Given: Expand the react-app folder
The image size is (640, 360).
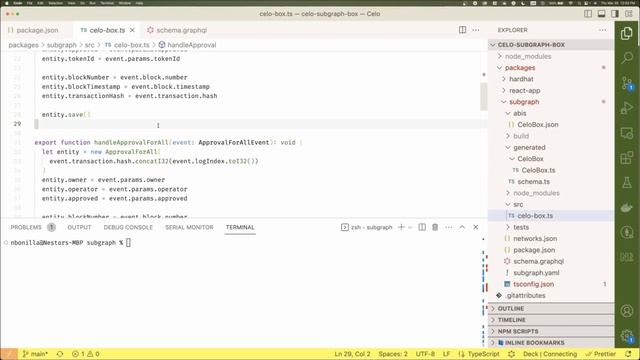Looking at the screenshot, I should tap(551, 91).
